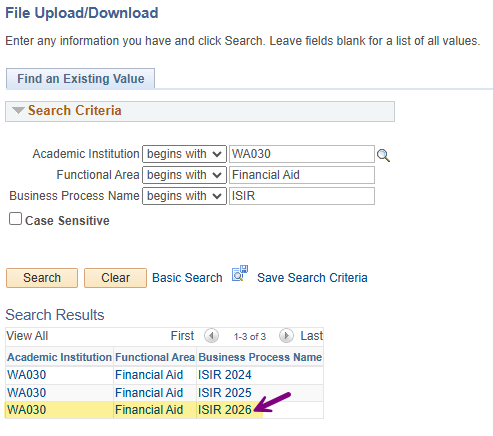Open the ISIR 2026 result
Image resolution: width=493 pixels, height=436 pixels.
pos(225,410)
